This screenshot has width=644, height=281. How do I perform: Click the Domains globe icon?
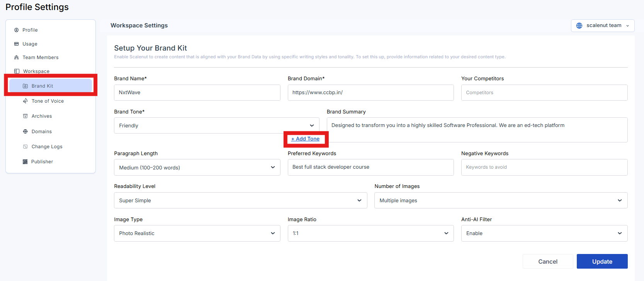click(25, 132)
